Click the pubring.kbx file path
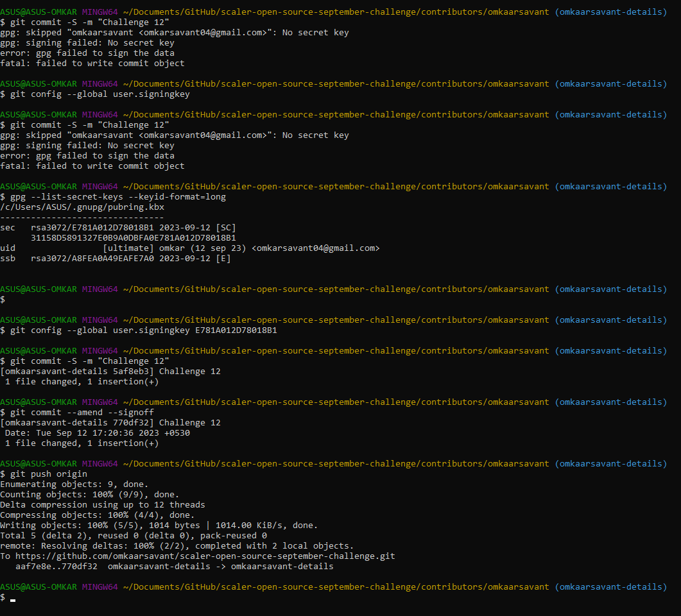The height and width of the screenshot is (616, 681). [x=71, y=207]
